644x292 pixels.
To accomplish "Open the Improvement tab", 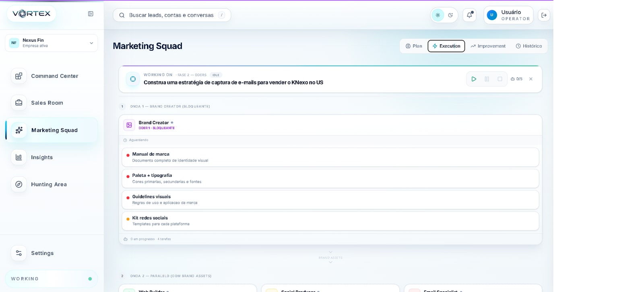I will [x=488, y=46].
